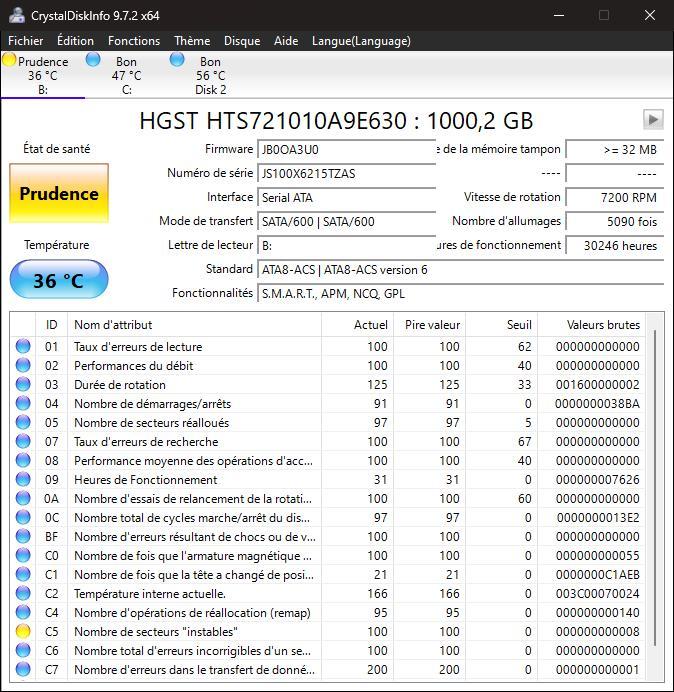Select the Taux d'erreurs de recherche row
Viewport: 674px width, 692px height.
click(328, 441)
